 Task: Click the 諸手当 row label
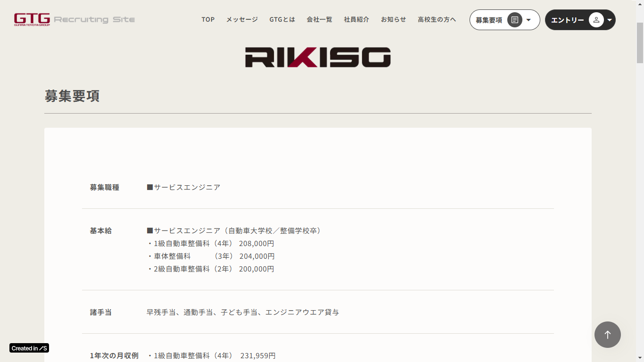pyautogui.click(x=101, y=312)
